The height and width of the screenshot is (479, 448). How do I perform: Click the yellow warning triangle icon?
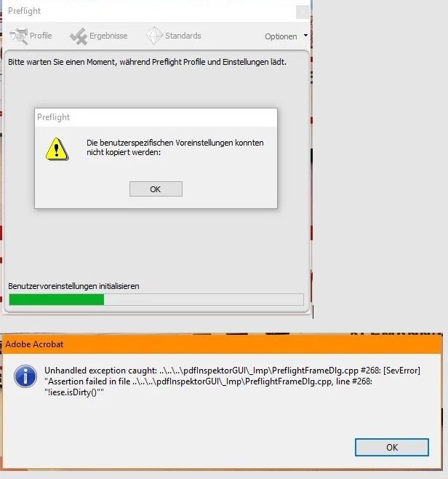click(x=57, y=149)
